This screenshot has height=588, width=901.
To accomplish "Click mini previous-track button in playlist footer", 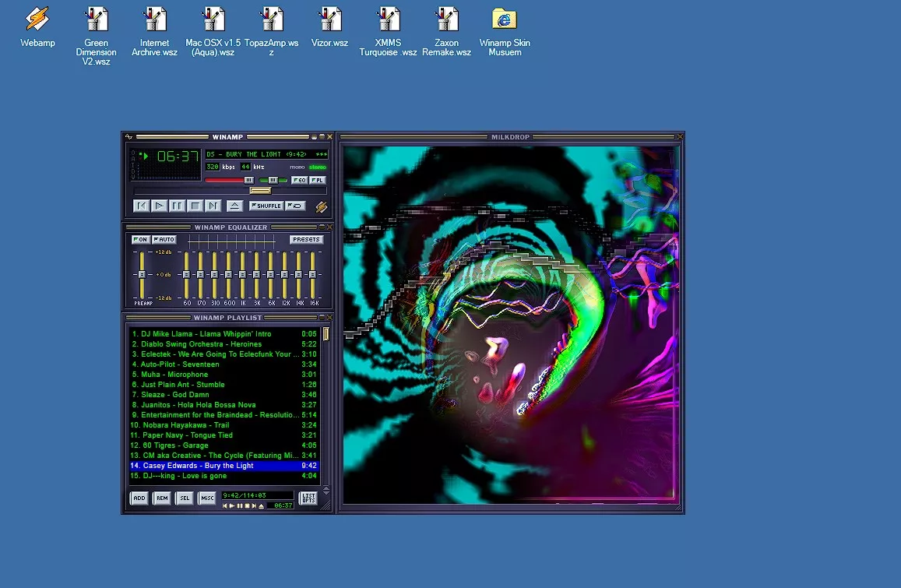I will point(225,505).
